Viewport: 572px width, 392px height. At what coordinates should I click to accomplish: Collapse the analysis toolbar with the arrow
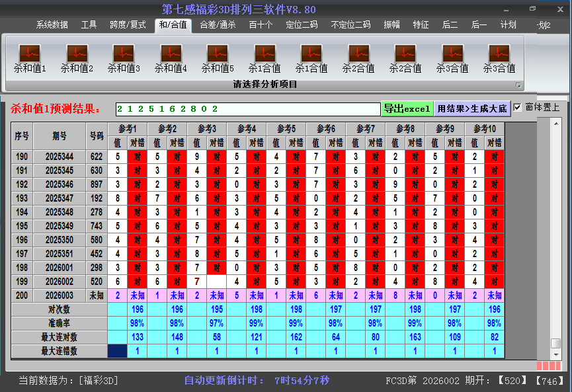519,84
